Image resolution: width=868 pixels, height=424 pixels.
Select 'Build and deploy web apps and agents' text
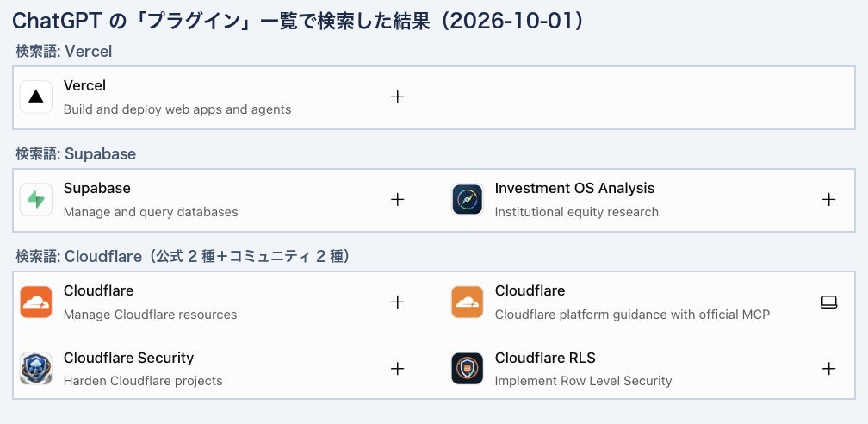[x=177, y=109]
